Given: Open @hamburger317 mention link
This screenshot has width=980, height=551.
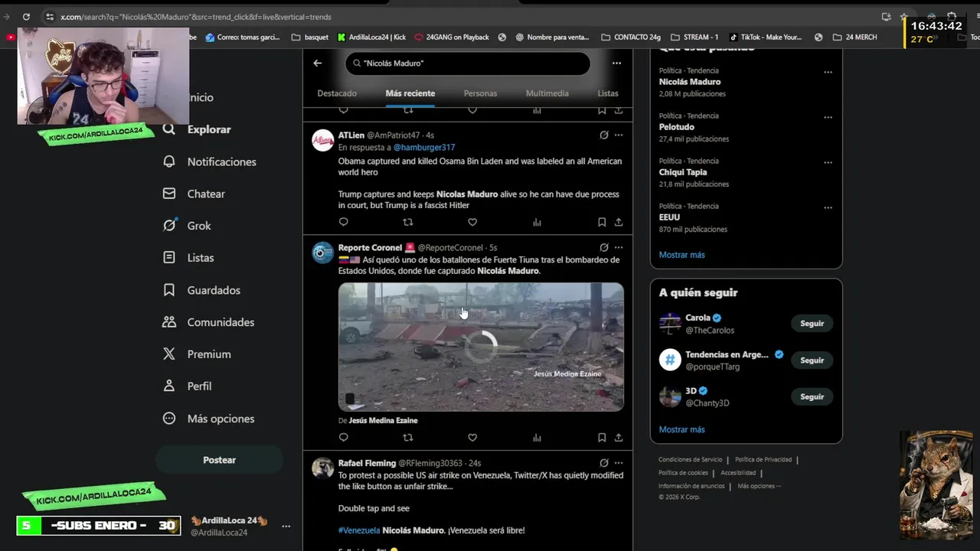Looking at the screenshot, I should (x=424, y=147).
